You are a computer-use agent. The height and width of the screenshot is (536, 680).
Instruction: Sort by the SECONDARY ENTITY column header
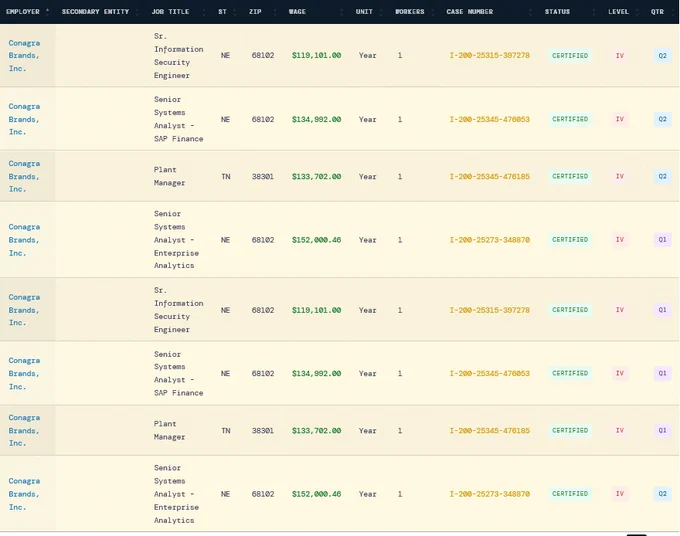(x=95, y=12)
